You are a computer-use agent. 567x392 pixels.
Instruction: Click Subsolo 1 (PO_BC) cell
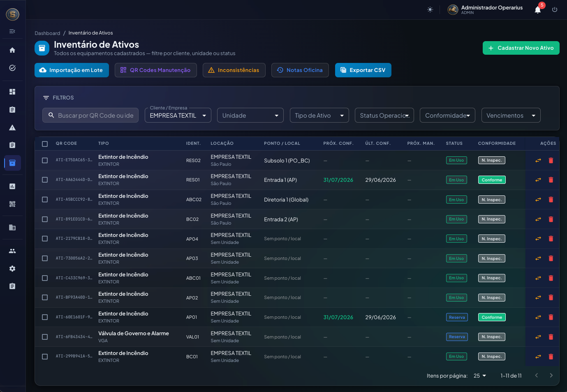coord(287,160)
